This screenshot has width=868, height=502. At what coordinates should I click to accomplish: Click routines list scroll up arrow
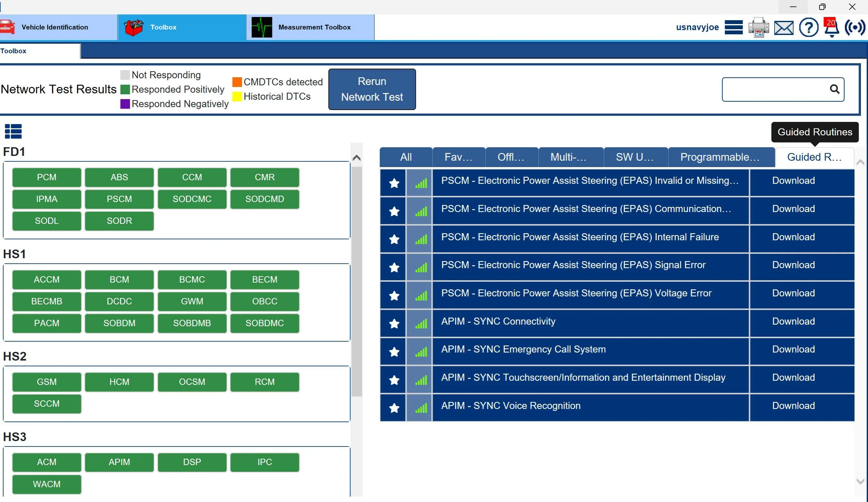(860, 162)
